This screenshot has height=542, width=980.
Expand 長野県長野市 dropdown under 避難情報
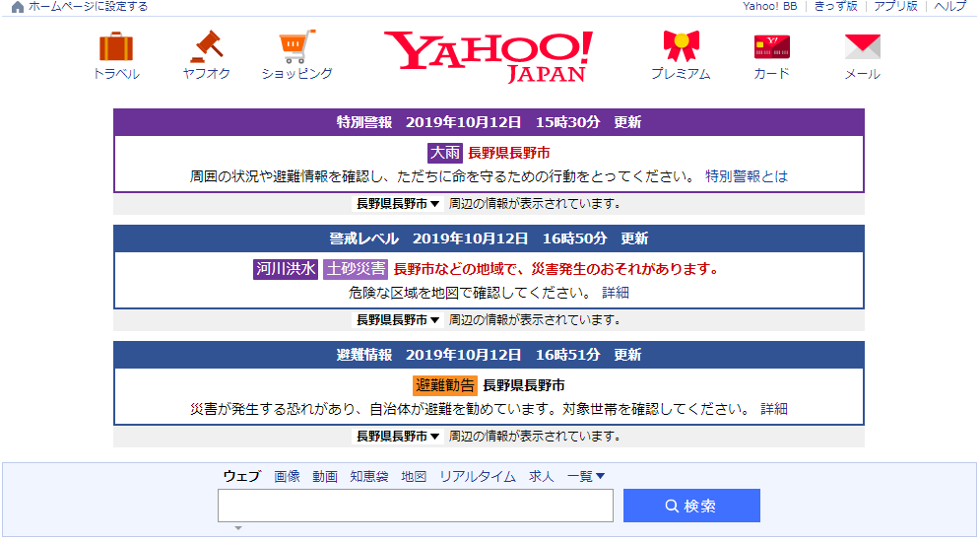pyautogui.click(x=398, y=437)
